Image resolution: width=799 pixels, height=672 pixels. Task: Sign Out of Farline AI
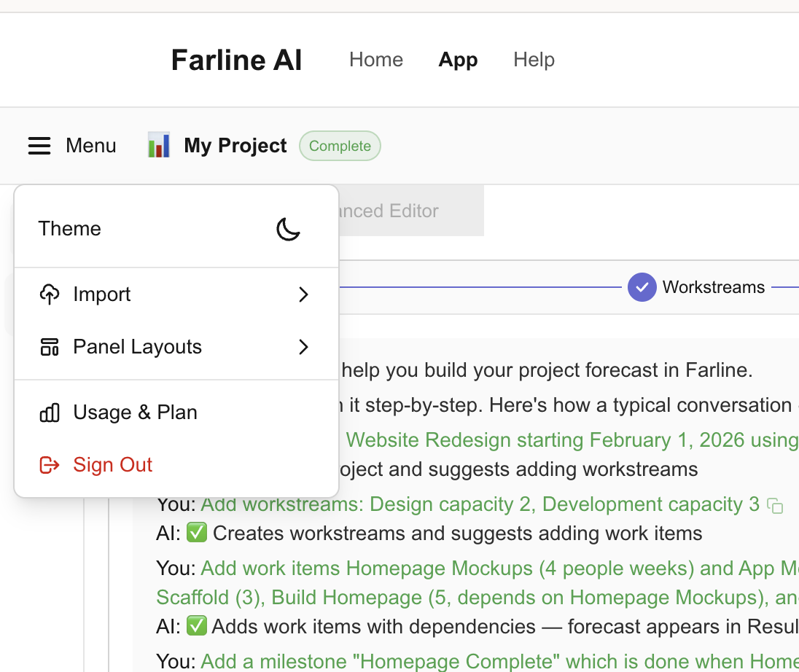(x=112, y=464)
